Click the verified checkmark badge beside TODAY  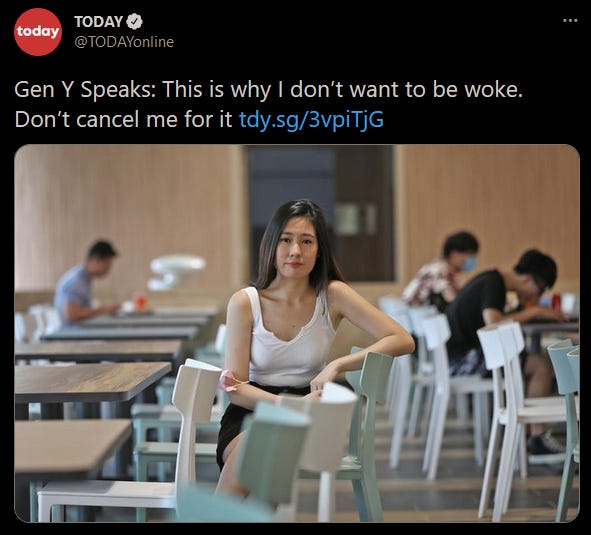point(134,21)
